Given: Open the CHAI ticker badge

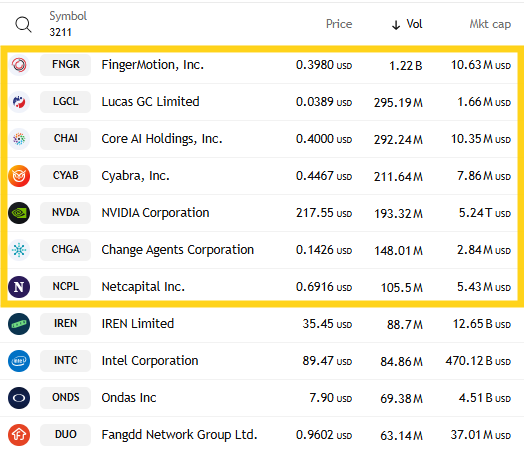Looking at the screenshot, I should pyautogui.click(x=66, y=139).
